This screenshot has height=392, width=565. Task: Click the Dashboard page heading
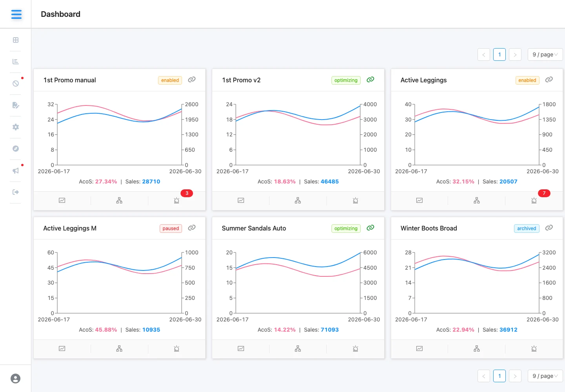(x=61, y=14)
